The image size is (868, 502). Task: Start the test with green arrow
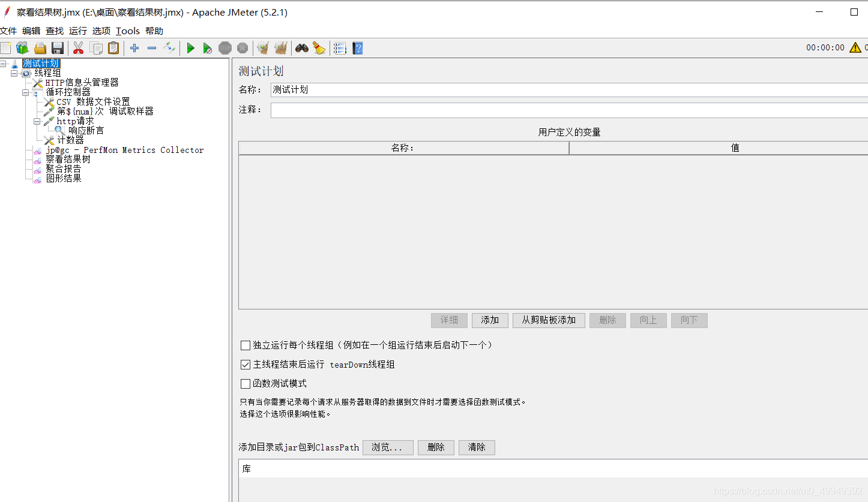point(191,48)
